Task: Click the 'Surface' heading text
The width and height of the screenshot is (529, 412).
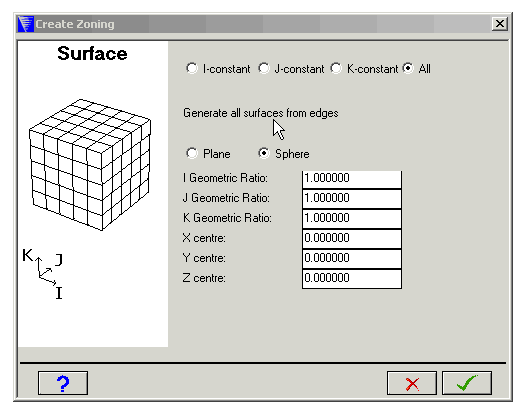Action: 92,54
